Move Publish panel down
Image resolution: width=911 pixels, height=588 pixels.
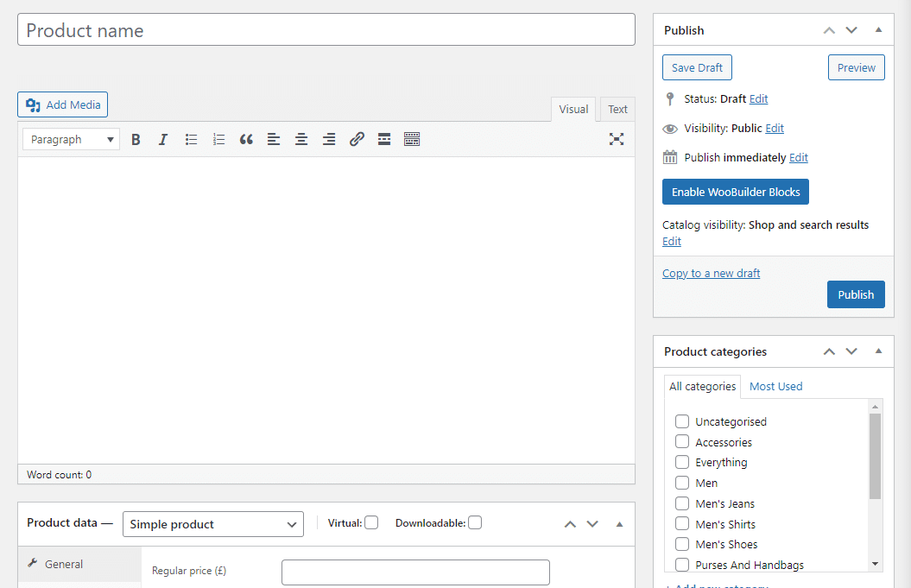pos(851,30)
